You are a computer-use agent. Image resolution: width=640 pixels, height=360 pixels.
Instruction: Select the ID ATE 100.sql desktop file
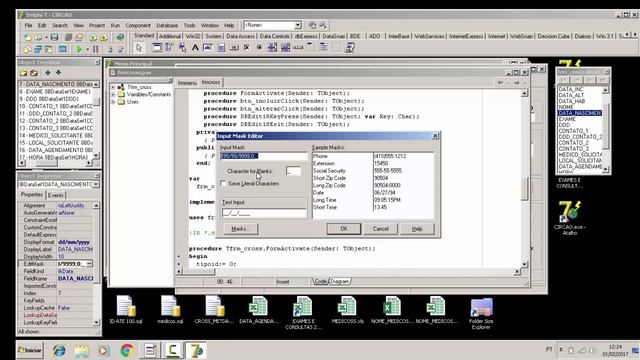click(126, 310)
